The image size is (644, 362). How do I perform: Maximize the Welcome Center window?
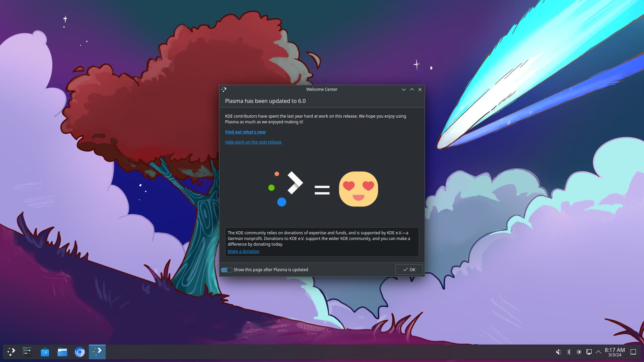[412, 89]
